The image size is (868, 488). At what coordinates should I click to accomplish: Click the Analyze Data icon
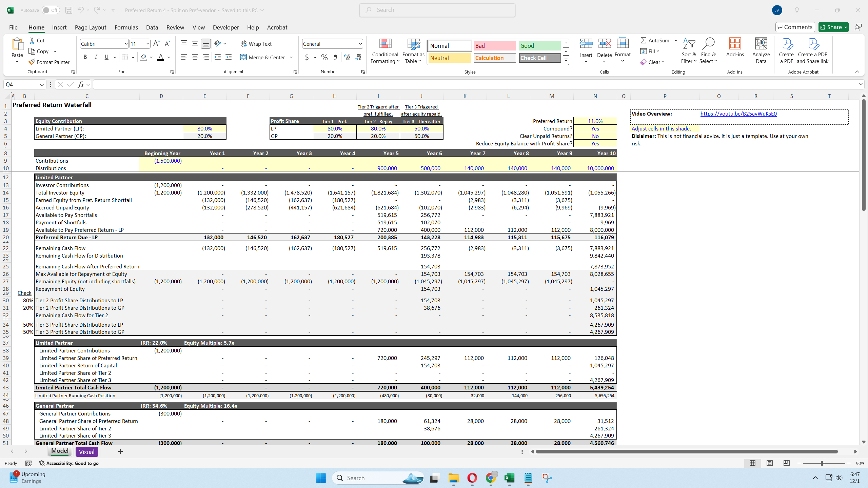click(761, 50)
